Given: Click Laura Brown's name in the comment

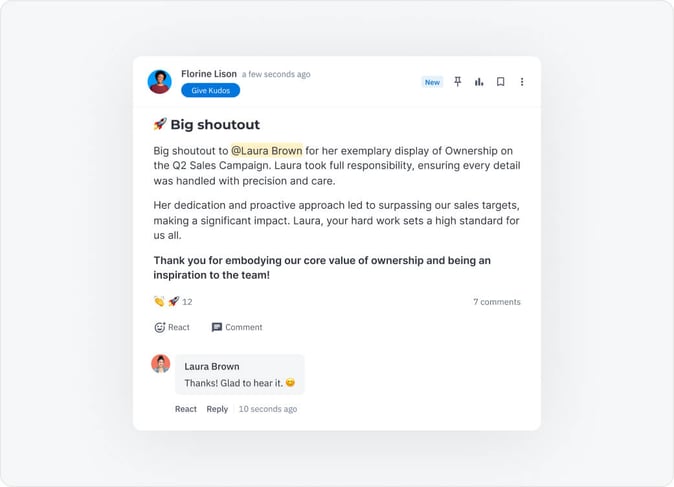Looking at the screenshot, I should pyautogui.click(x=212, y=366).
